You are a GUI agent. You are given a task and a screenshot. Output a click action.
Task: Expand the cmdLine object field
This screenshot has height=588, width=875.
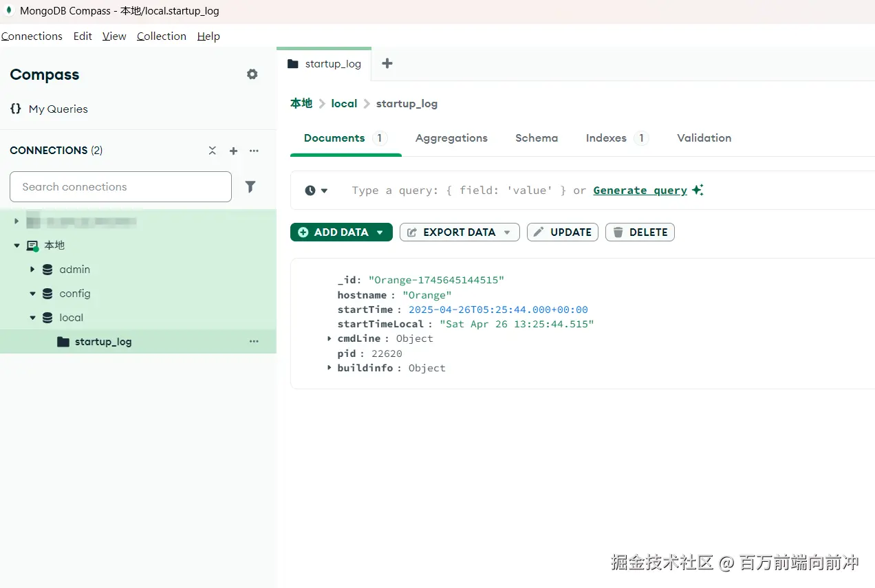click(x=330, y=338)
